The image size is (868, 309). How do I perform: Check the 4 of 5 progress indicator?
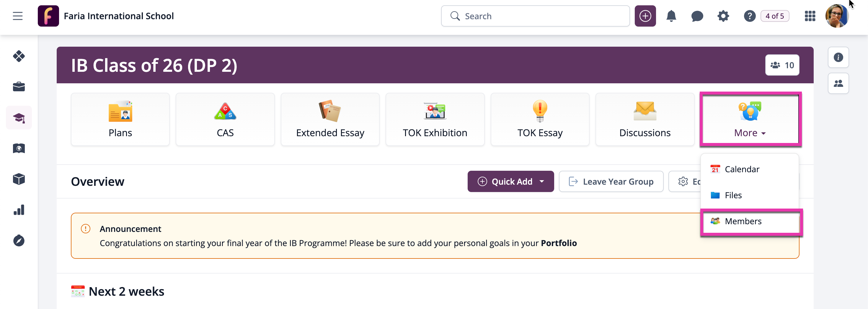pyautogui.click(x=775, y=16)
